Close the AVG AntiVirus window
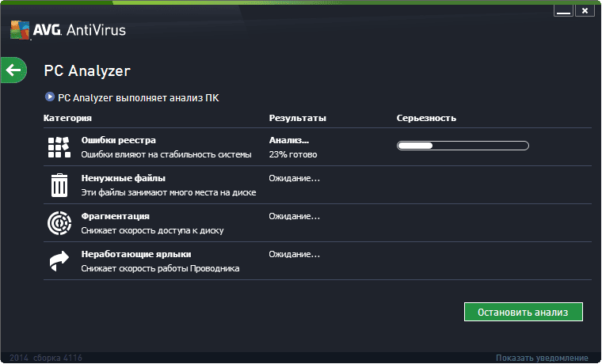Viewport: 602px width, 364px height. click(x=585, y=11)
